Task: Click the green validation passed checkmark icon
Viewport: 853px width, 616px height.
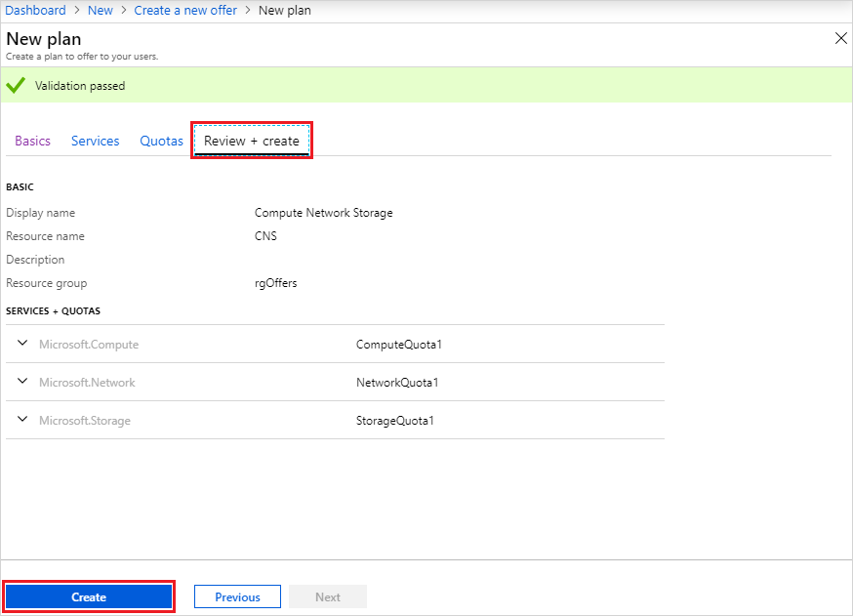Action: [16, 85]
